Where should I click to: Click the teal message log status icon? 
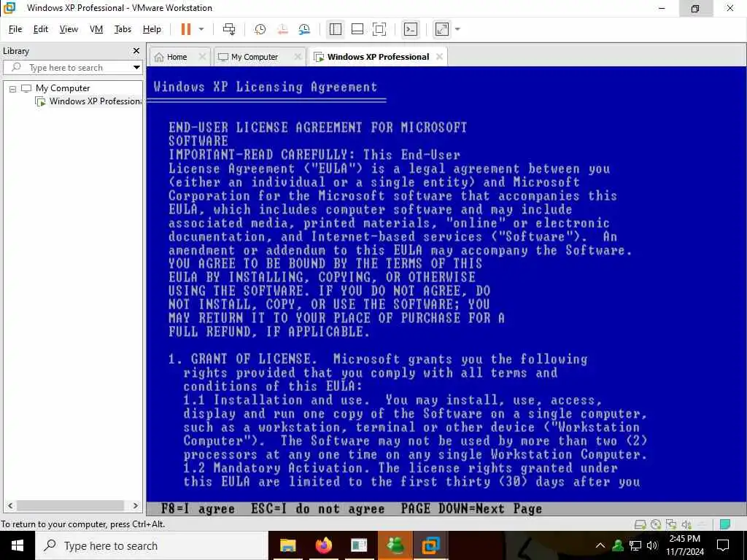[x=726, y=524]
